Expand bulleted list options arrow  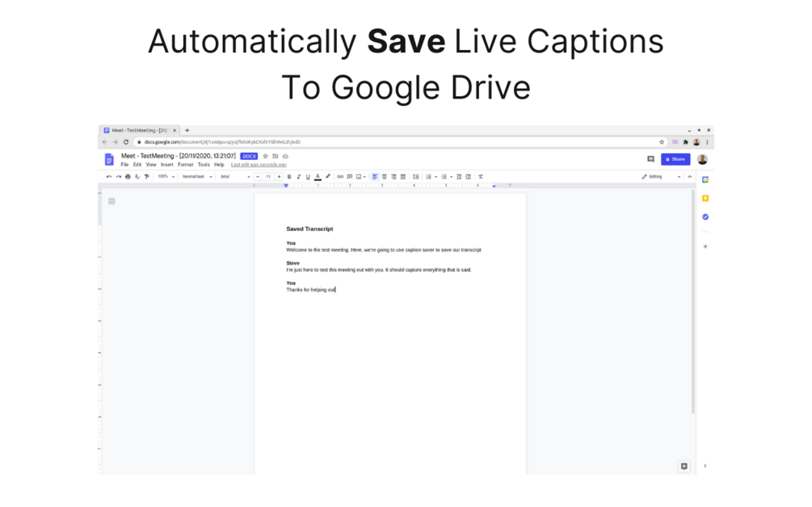pyautogui.click(x=451, y=177)
